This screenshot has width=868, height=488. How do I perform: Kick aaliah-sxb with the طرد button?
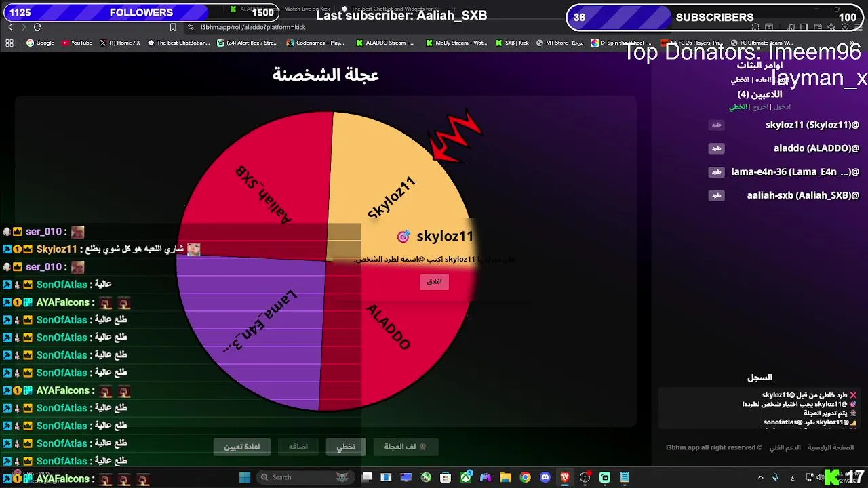point(717,195)
